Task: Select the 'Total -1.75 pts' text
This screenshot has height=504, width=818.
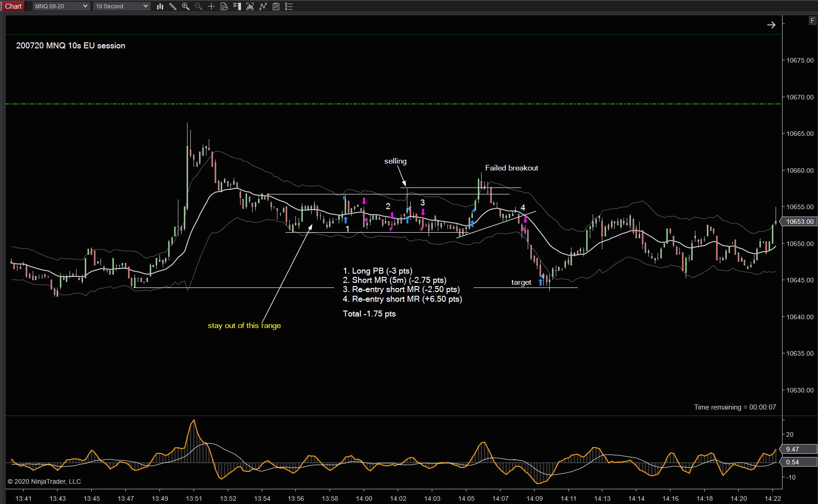Action: 369,314
